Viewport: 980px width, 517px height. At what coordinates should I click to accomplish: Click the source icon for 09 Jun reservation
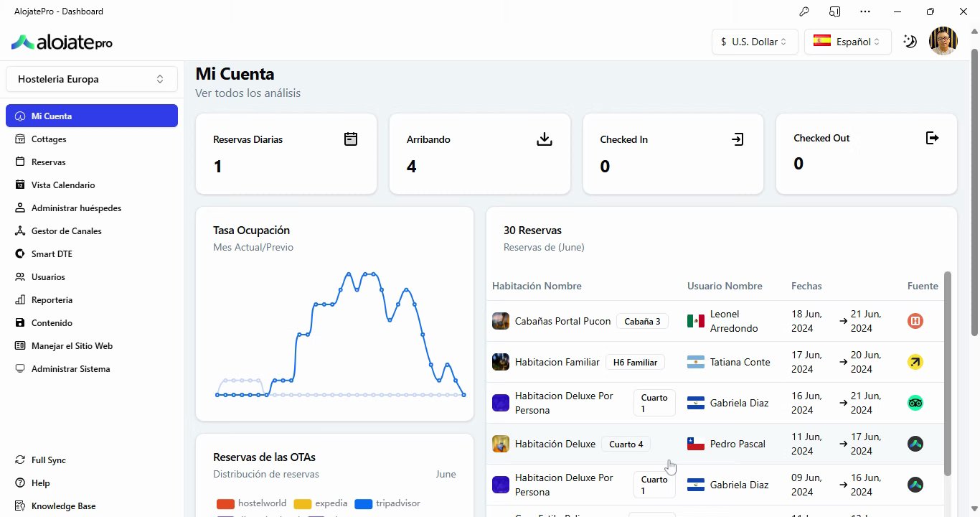915,485
